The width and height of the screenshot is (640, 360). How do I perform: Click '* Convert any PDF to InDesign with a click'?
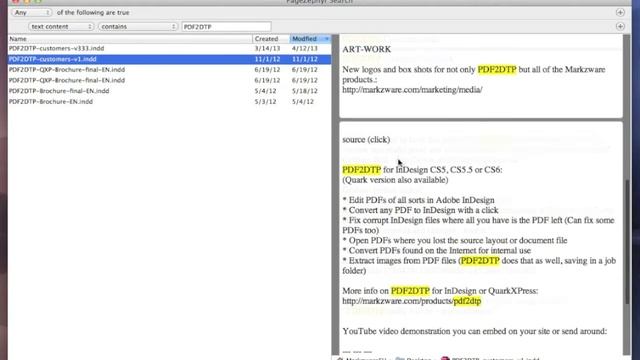420,210
